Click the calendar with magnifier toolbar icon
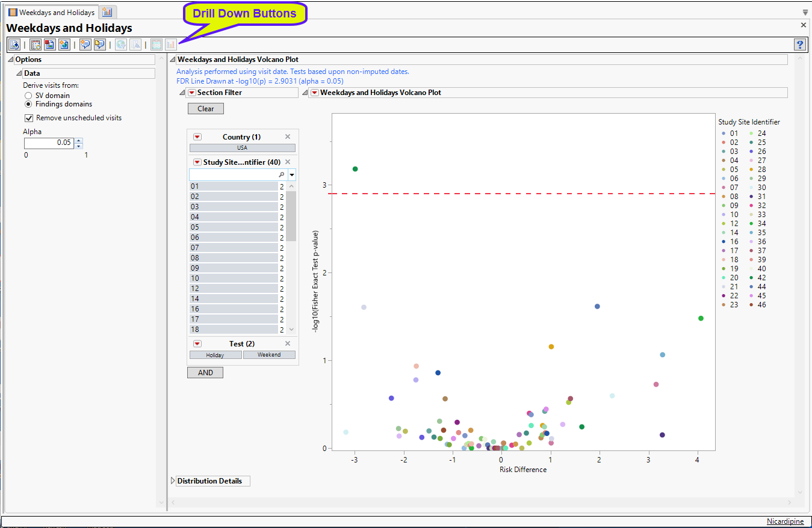812x528 pixels. pyautogui.click(x=36, y=45)
